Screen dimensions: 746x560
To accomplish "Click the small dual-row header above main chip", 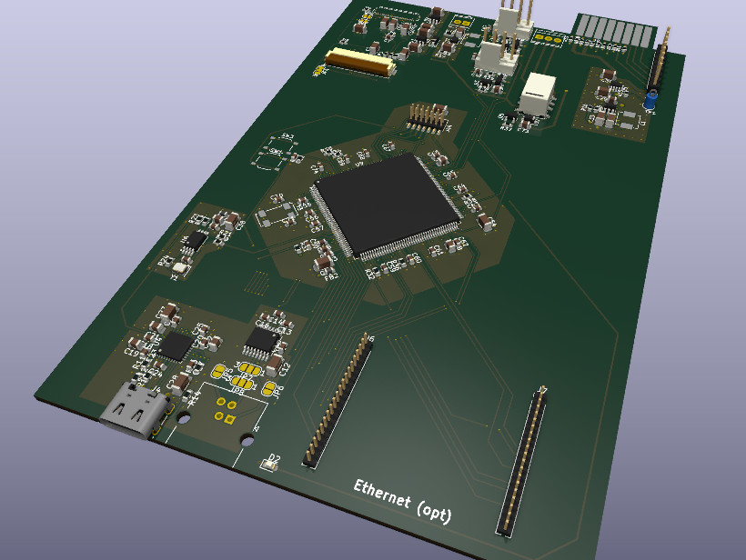I will click(x=427, y=117).
